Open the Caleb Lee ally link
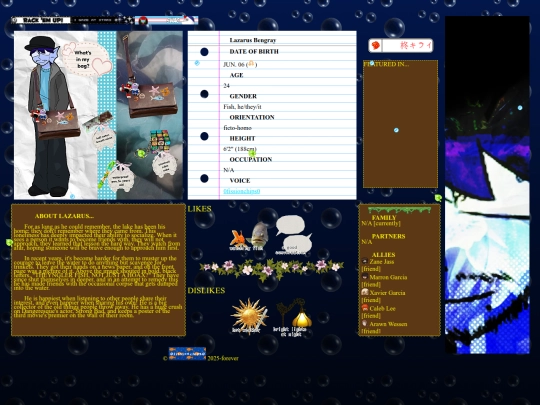The width and height of the screenshot is (540, 405). coord(382,309)
